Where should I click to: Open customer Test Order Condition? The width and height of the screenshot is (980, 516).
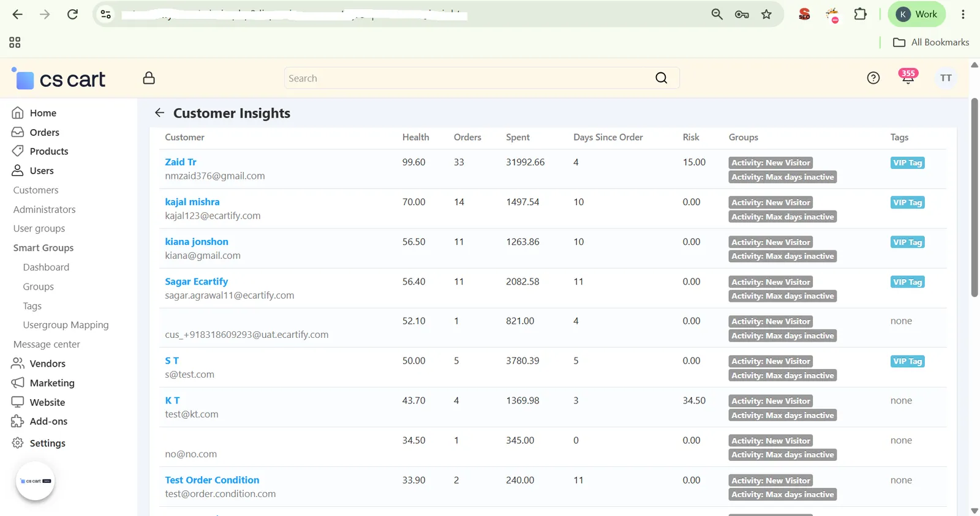tap(212, 480)
